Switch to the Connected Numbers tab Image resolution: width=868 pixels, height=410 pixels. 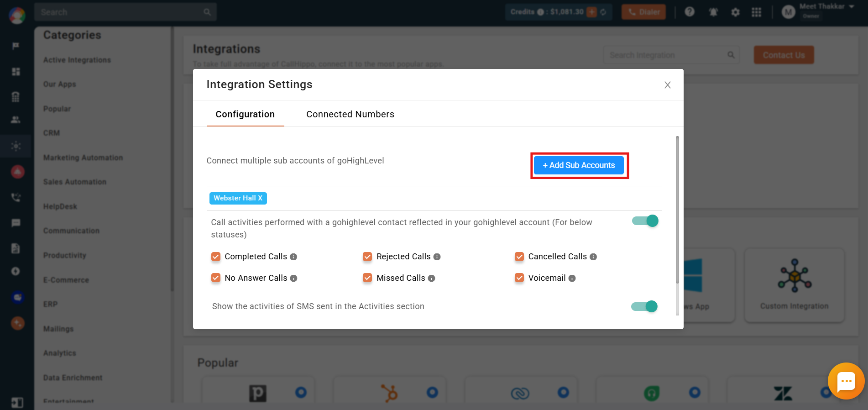click(x=350, y=114)
